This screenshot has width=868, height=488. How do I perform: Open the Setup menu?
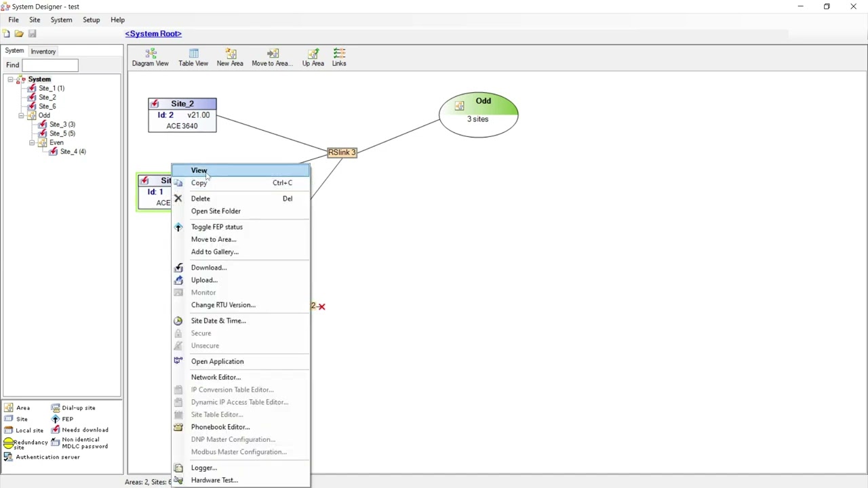point(91,20)
